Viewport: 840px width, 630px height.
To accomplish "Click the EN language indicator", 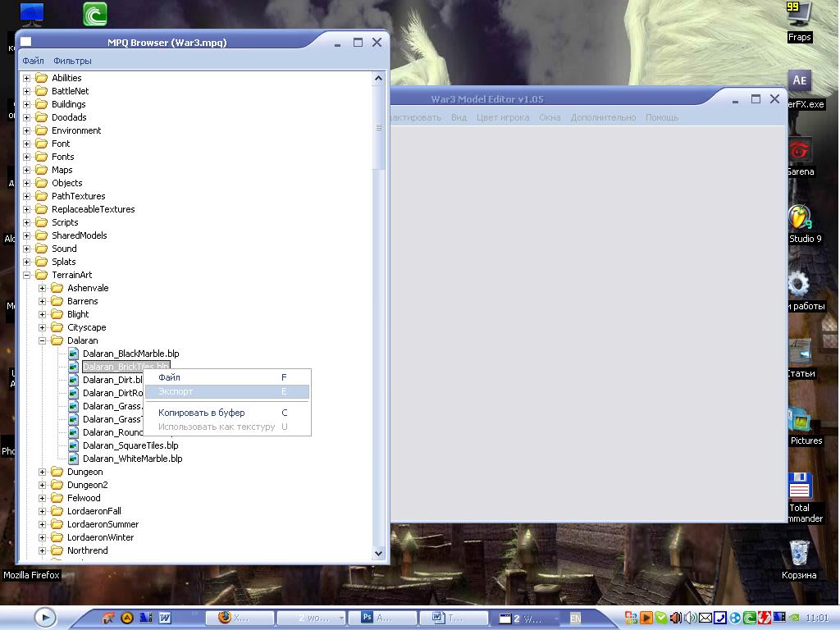I will [x=575, y=619].
